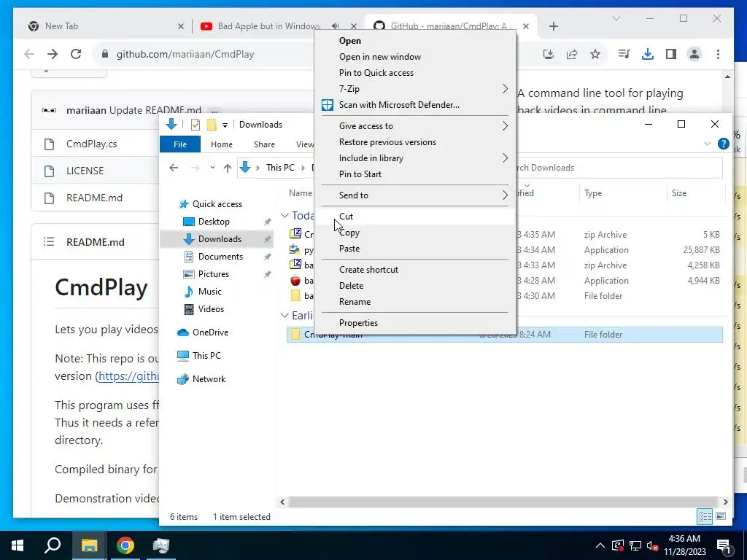Open Chrome three-dot menu
747x560 pixels.
coord(718,54)
